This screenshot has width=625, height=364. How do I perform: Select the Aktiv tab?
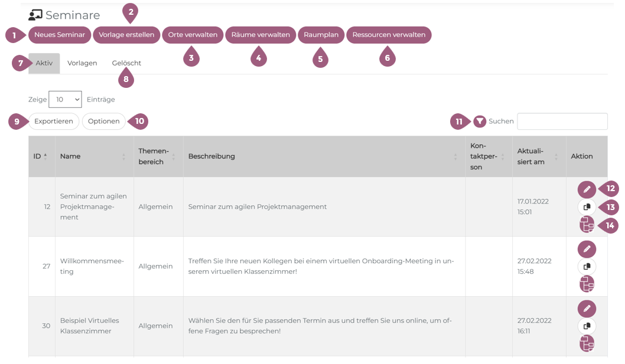pos(44,63)
